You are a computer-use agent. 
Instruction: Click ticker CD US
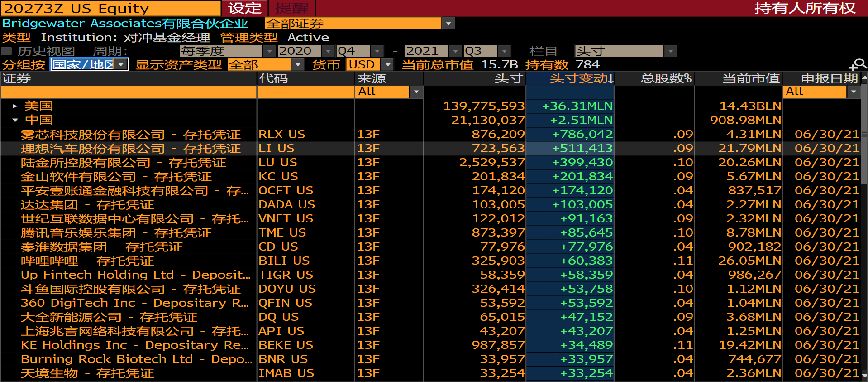tap(278, 247)
